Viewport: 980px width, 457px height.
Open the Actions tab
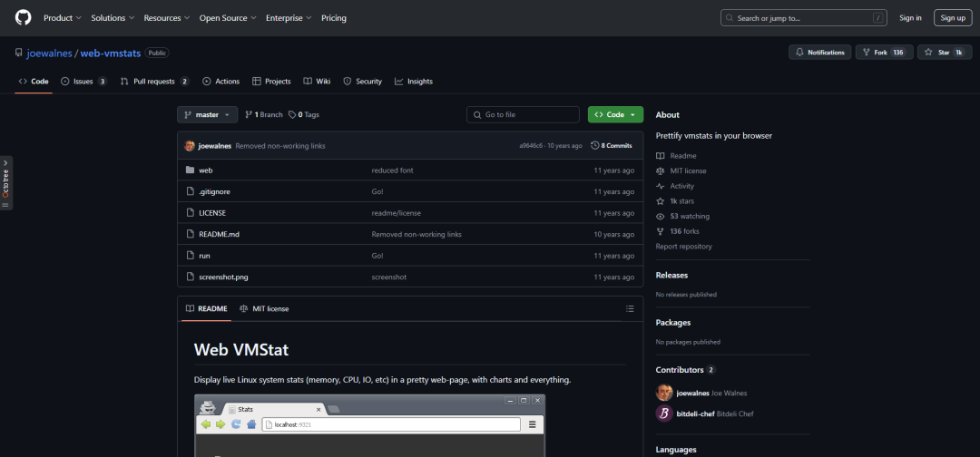click(221, 82)
